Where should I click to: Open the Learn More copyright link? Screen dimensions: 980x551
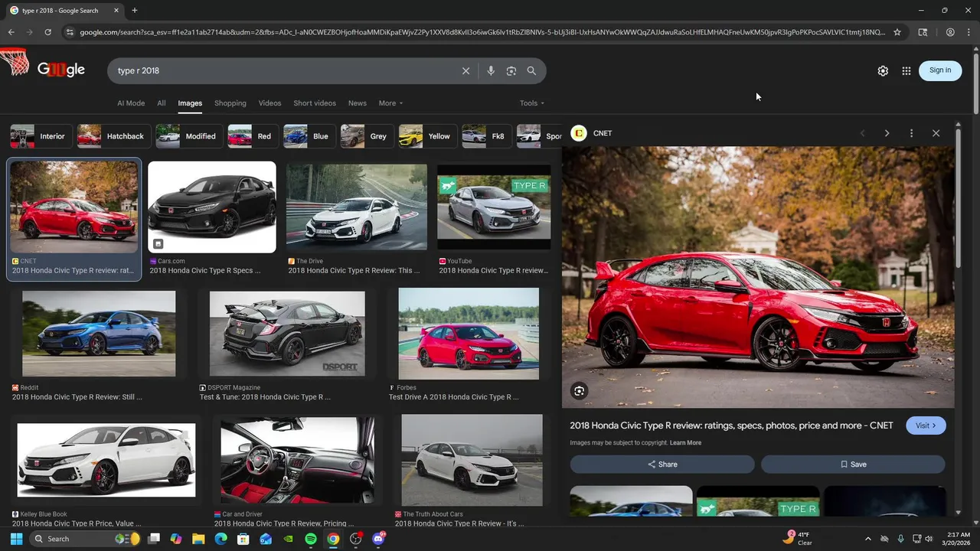685,443
